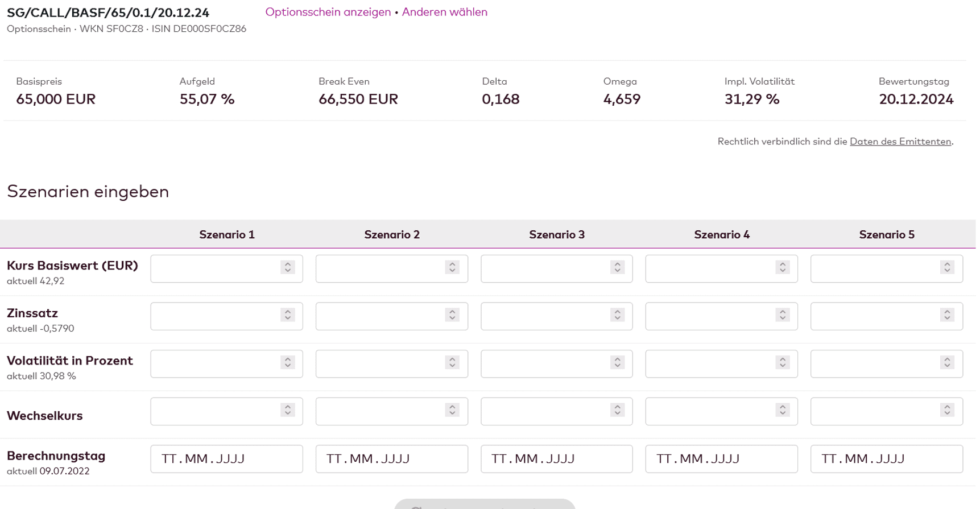Choose another warrant via Anderen wählen
Viewport: 980px width, 509px height.
point(444,12)
